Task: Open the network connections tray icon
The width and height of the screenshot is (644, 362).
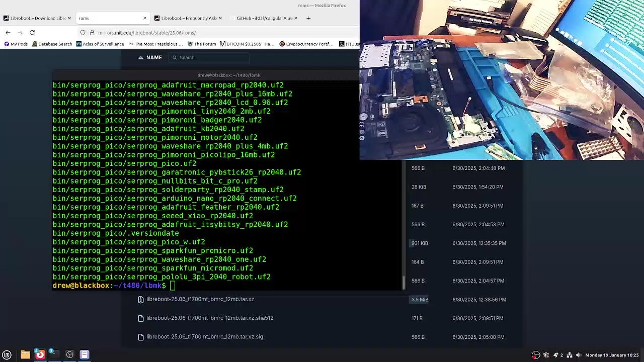Action: [570, 355]
